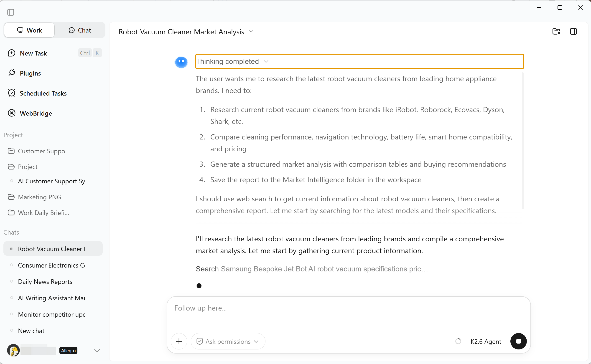Click the Search Samsung Bespoke Jet Bot step

pos(312,269)
